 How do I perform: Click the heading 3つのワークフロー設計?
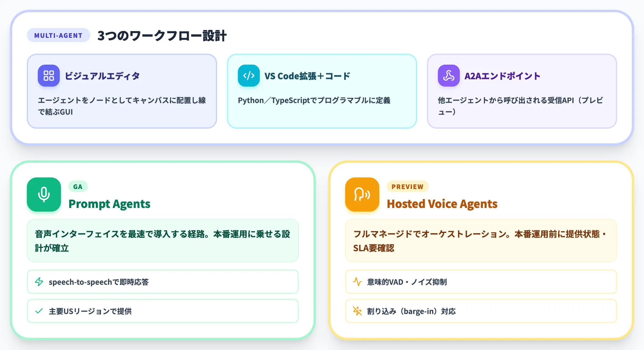(x=162, y=36)
